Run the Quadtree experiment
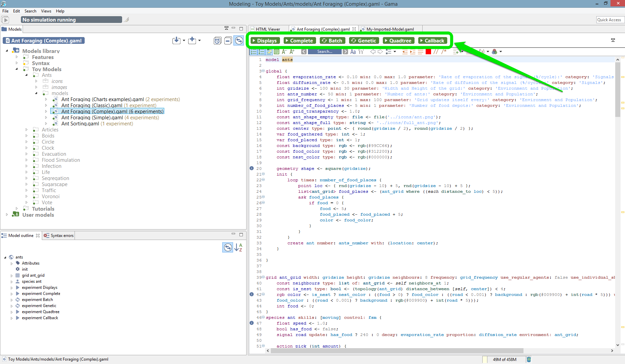Viewport: 625px width, 364px height. coord(398,40)
